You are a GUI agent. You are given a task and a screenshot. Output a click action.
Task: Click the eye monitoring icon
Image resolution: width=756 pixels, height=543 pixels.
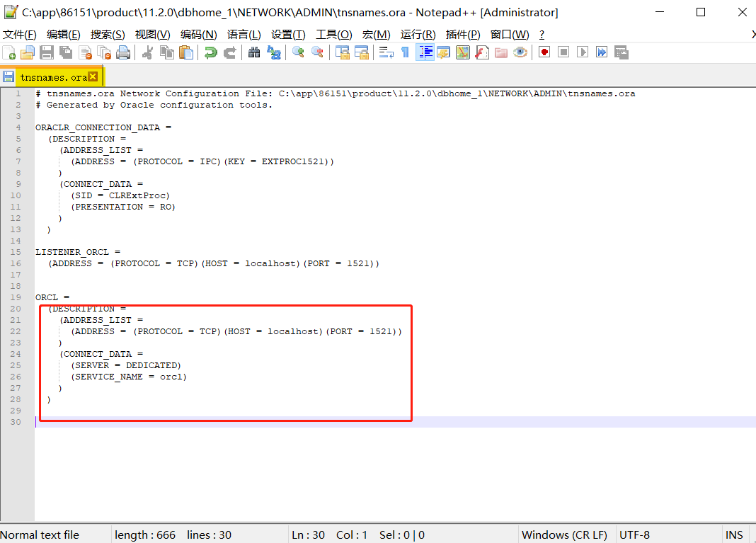[x=520, y=52]
